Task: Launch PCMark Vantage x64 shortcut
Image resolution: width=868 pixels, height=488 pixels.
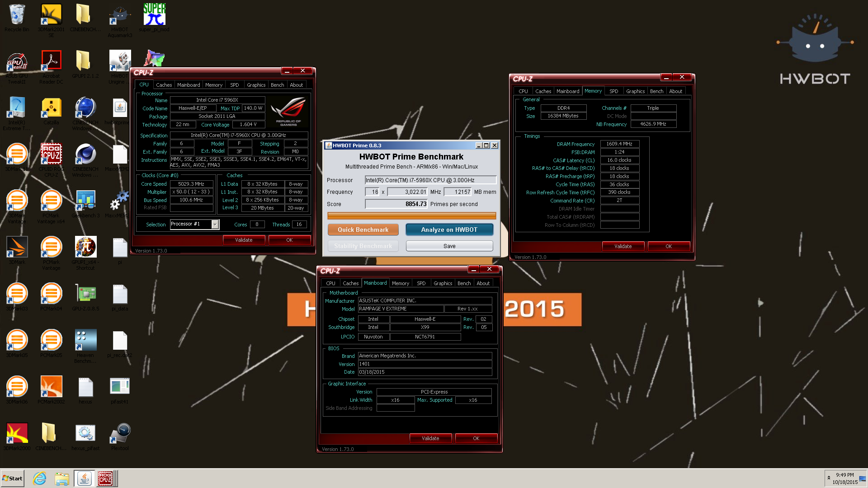Action: [x=51, y=206]
